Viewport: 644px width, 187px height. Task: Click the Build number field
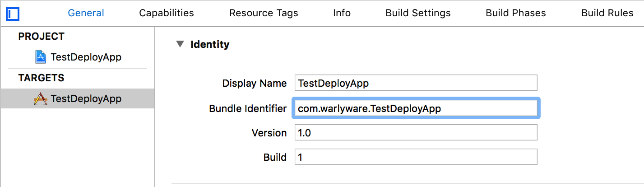[415, 157]
